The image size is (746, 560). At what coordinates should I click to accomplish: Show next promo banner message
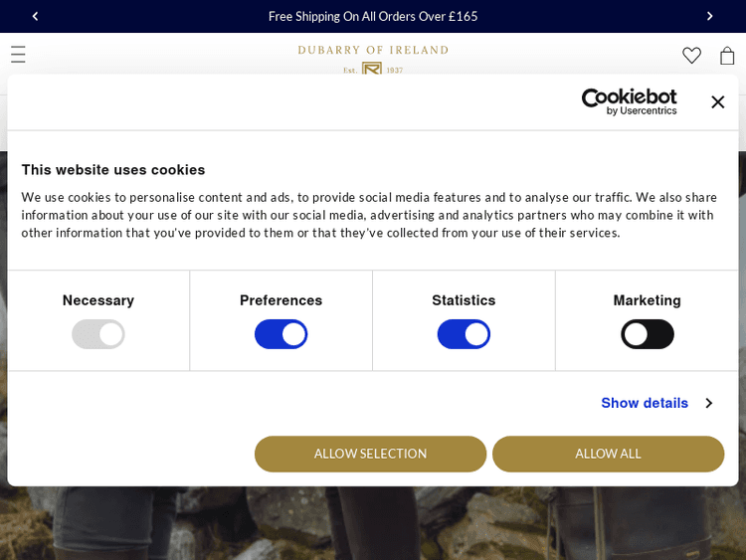click(x=709, y=16)
